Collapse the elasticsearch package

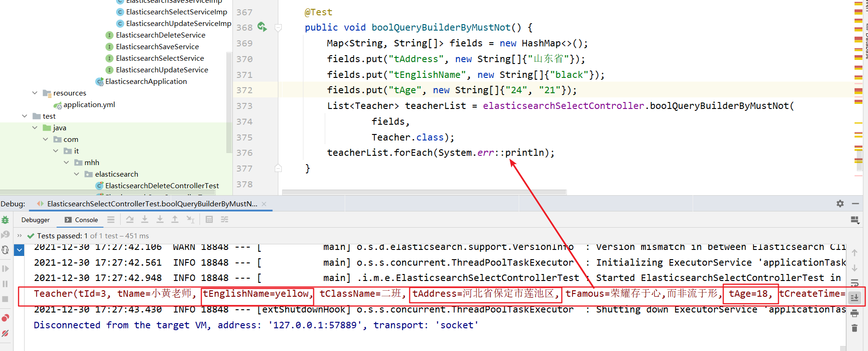77,174
